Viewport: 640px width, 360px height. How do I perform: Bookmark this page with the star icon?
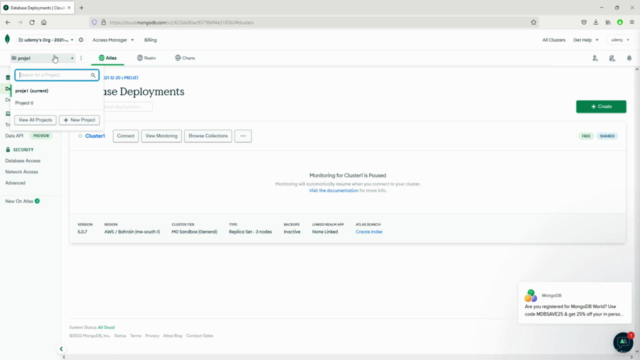coord(533,22)
